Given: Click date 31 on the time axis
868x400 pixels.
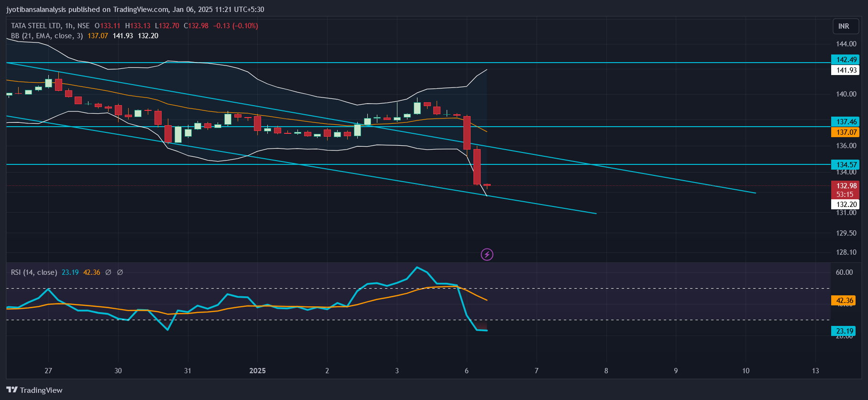Looking at the screenshot, I should click(187, 371).
